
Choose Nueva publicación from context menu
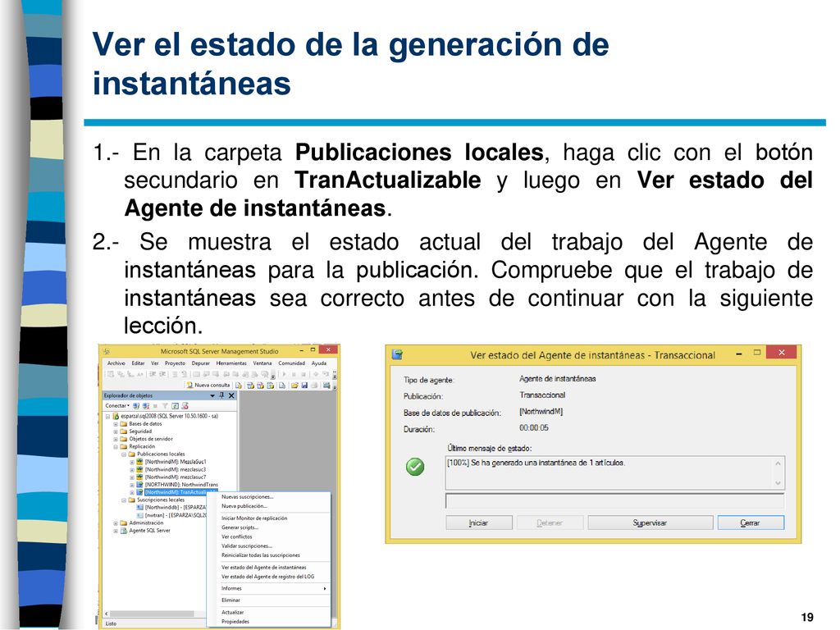tap(269, 506)
